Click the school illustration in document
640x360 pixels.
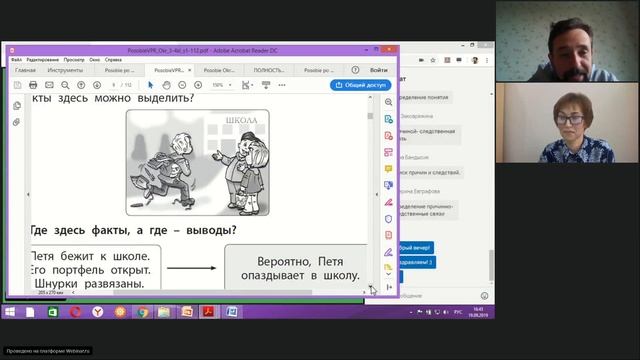pos(198,162)
